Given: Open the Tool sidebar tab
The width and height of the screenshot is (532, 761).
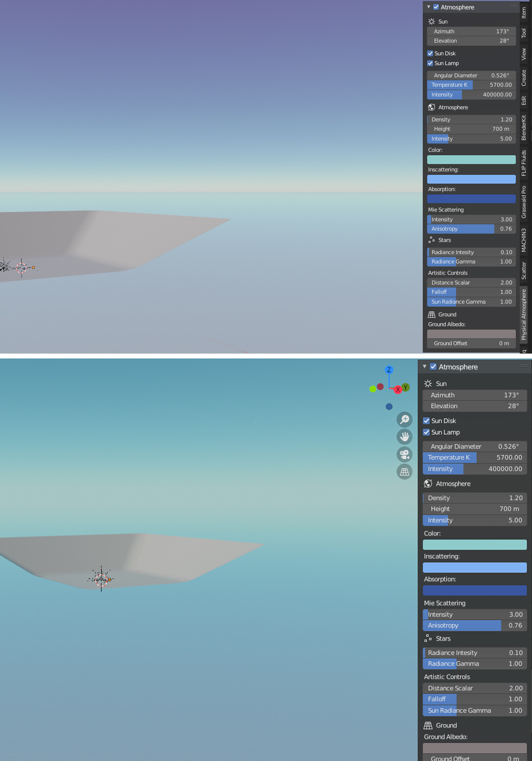Looking at the screenshot, I should tap(524, 33).
